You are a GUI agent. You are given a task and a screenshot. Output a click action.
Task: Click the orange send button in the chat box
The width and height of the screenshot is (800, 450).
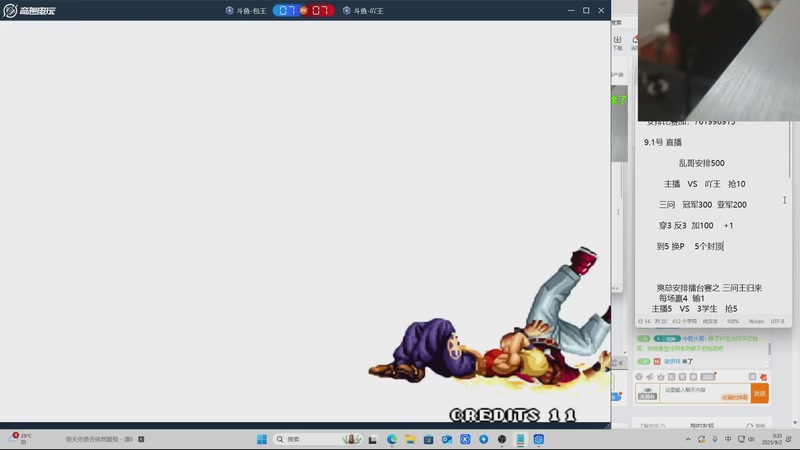tap(760, 393)
